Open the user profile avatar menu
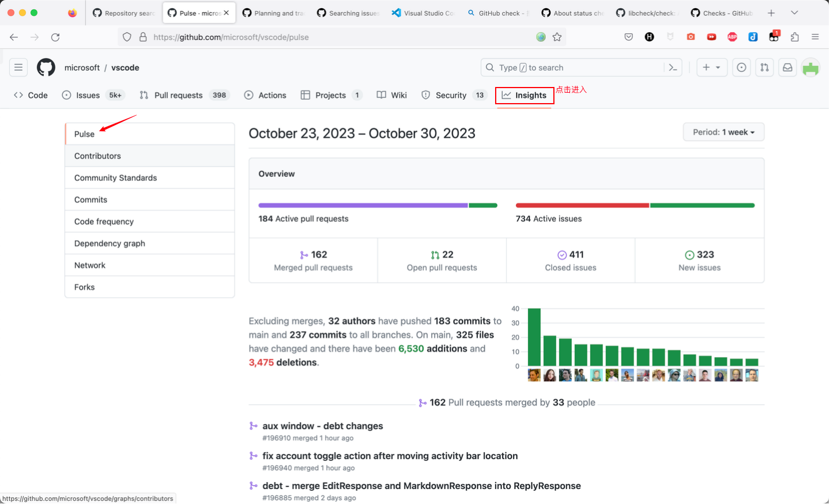This screenshot has width=830, height=504. tap(810, 67)
